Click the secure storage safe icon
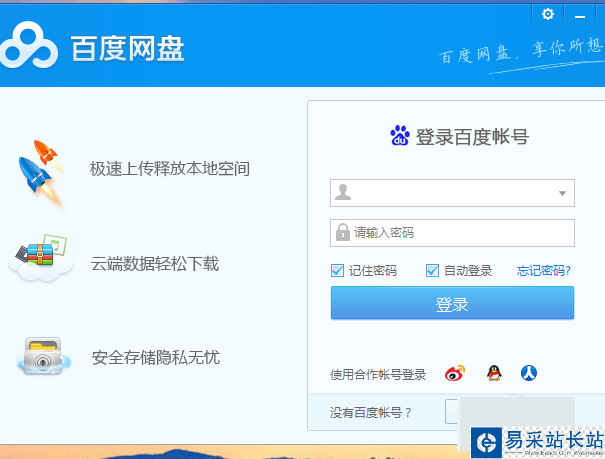This screenshot has width=605, height=459. click(x=43, y=356)
